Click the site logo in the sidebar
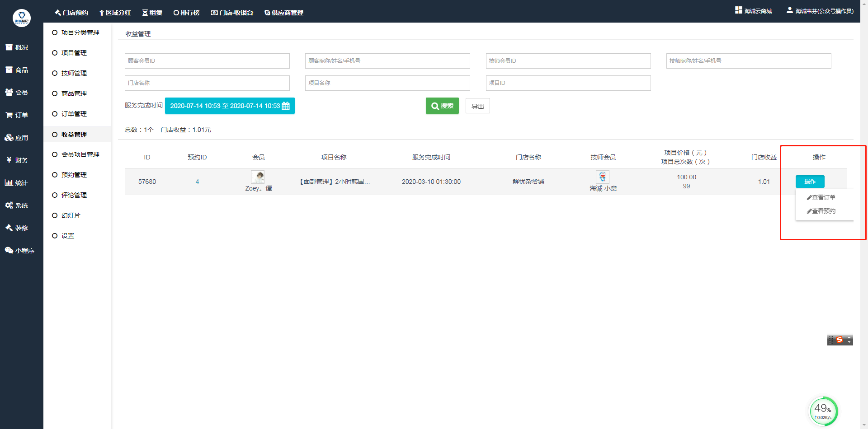The image size is (868, 429). [x=22, y=18]
